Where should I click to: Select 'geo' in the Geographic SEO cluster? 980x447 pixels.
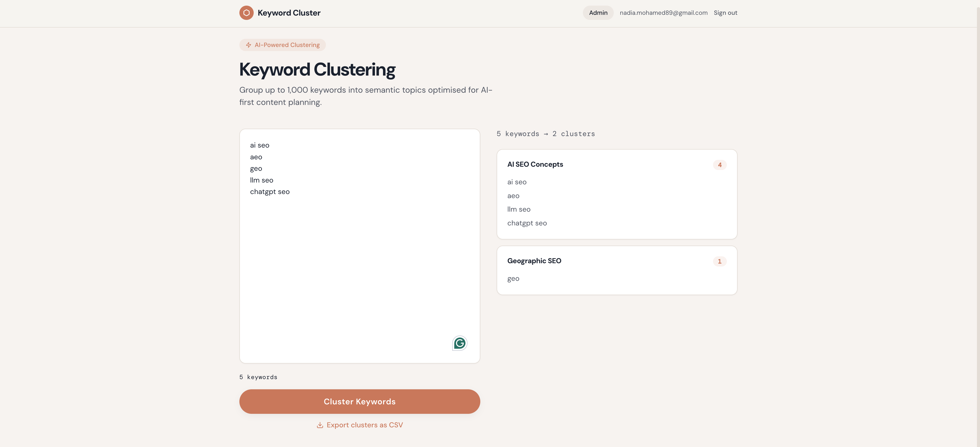point(513,279)
